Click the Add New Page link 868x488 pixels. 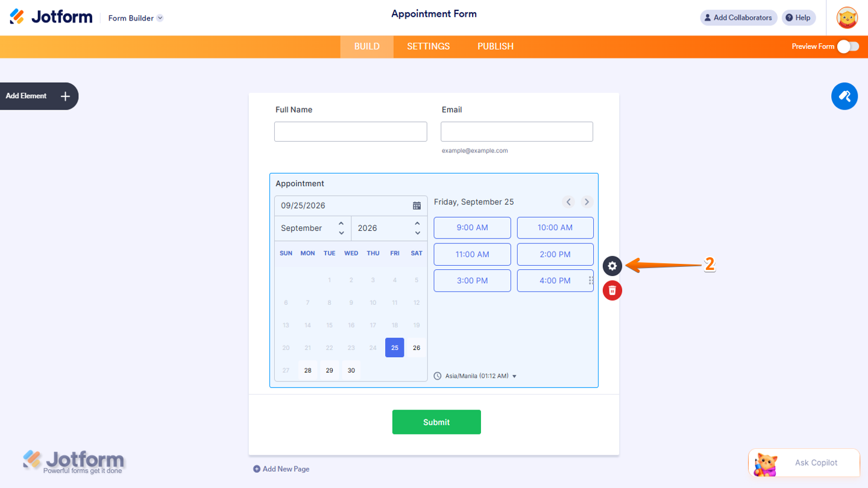[281, 469]
